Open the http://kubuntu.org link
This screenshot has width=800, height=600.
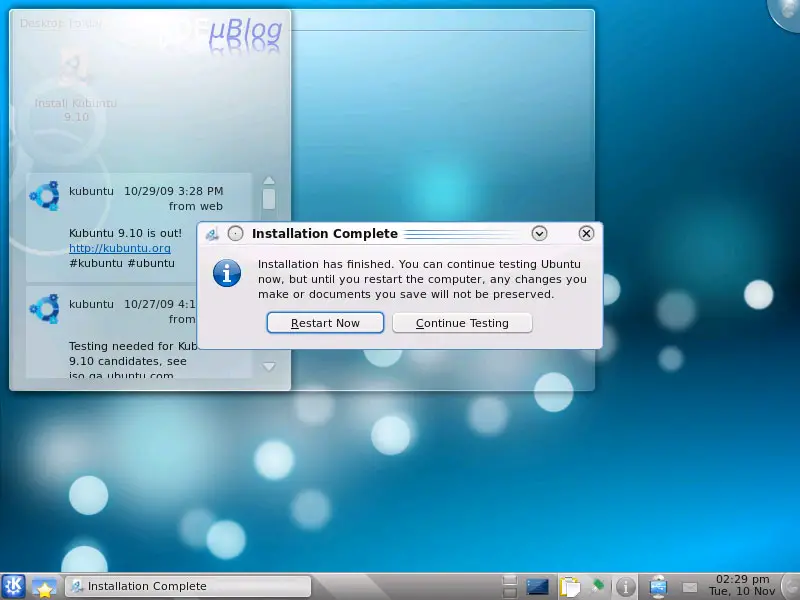pyautogui.click(x=120, y=248)
